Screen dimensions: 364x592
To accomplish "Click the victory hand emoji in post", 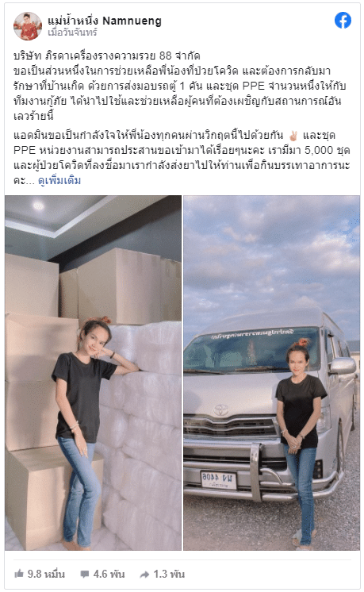I will point(293,135).
